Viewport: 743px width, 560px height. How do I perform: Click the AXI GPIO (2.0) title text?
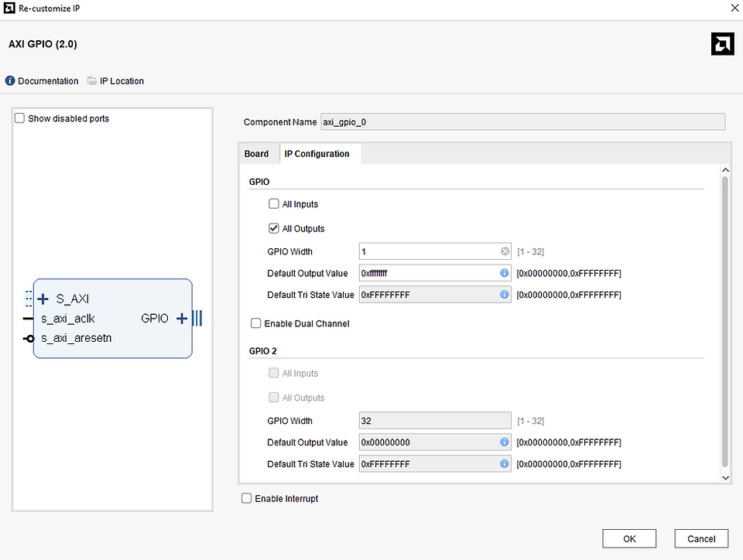(x=43, y=44)
